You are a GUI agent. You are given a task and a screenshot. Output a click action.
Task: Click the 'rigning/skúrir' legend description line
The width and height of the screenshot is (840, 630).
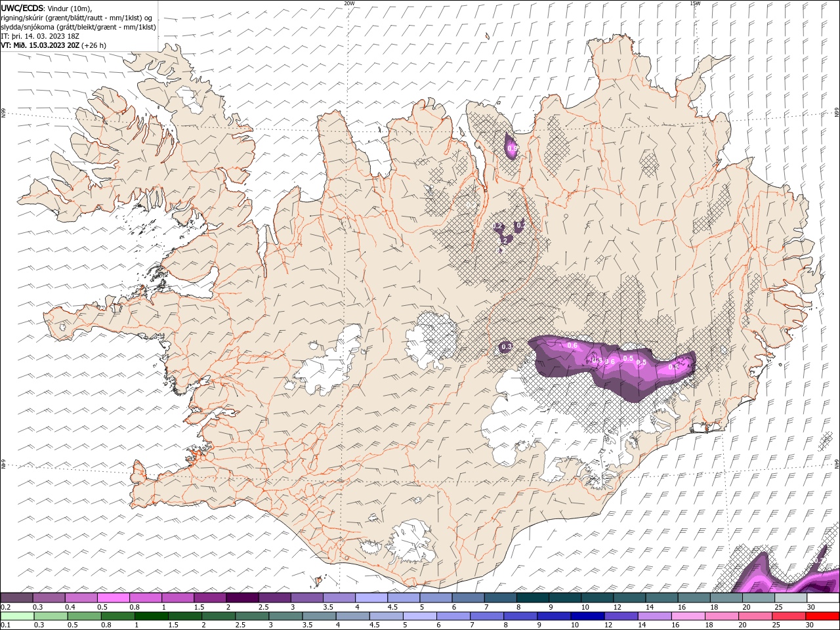point(77,18)
